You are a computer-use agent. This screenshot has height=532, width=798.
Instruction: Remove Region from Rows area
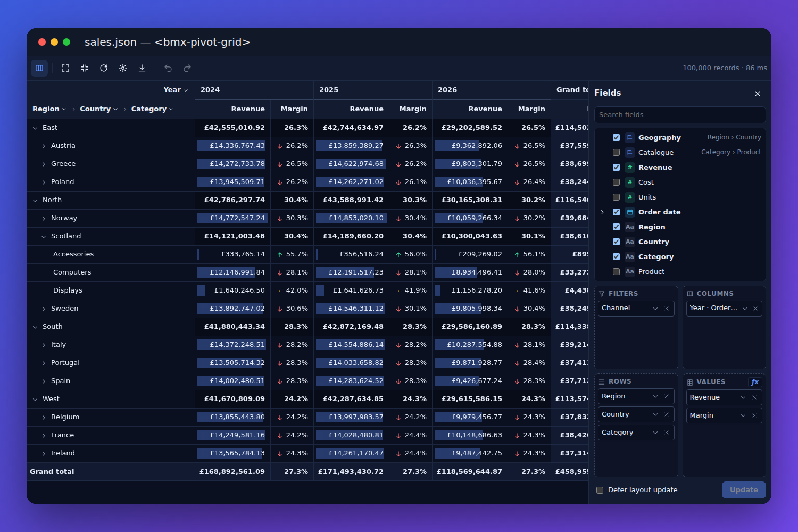(x=667, y=396)
